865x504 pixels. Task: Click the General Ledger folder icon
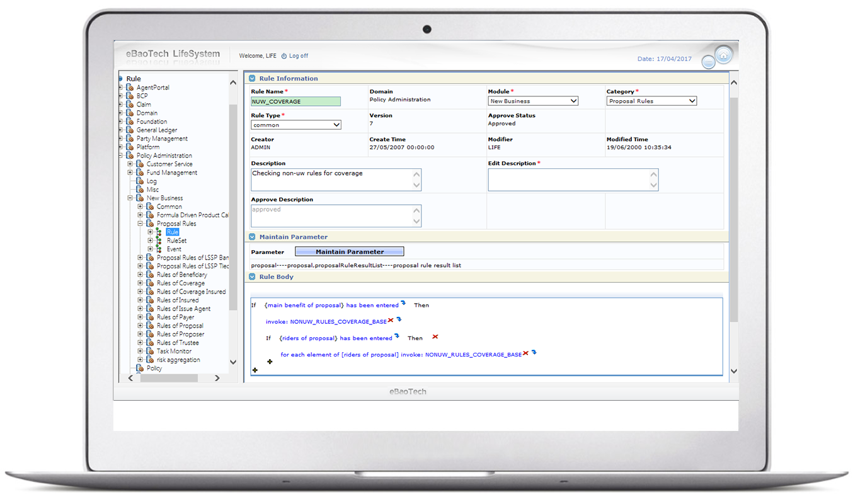pos(130,130)
